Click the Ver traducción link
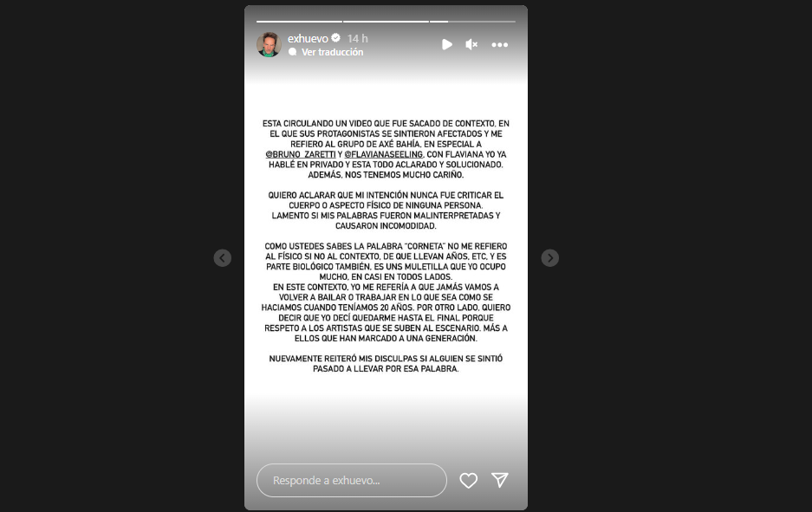Screen dimensions: 812x512 333,52
